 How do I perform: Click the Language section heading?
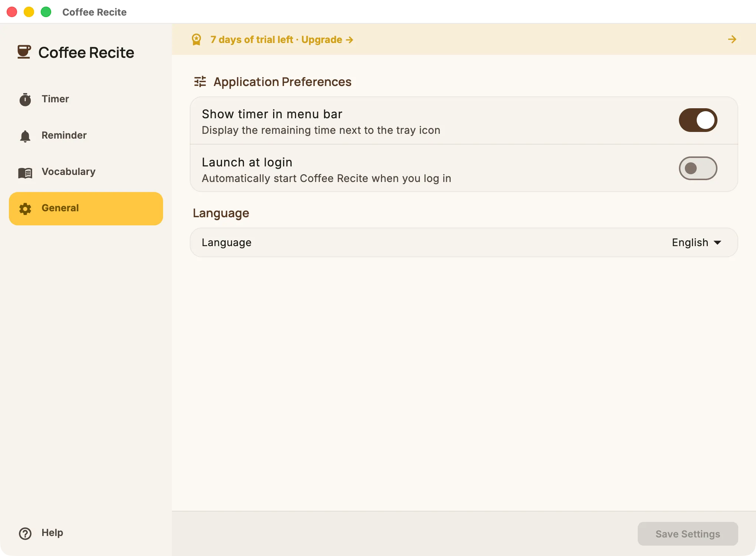point(221,213)
